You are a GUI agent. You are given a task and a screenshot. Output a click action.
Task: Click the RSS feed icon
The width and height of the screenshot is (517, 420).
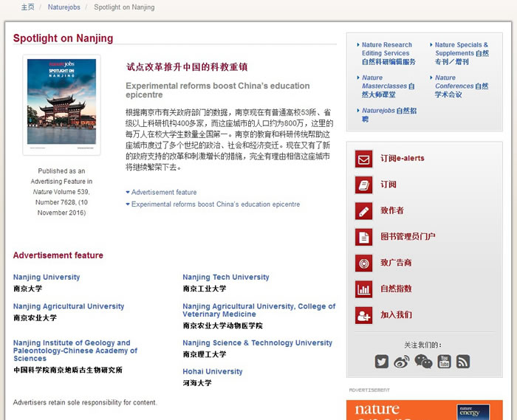point(463,362)
